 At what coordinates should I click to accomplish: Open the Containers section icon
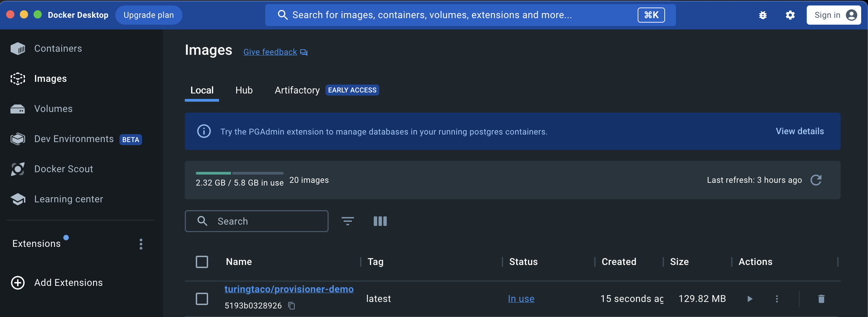click(18, 49)
